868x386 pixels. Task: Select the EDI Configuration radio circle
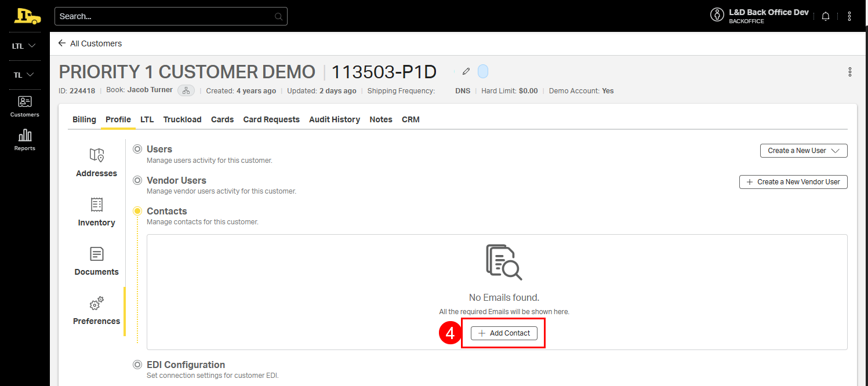point(137,365)
